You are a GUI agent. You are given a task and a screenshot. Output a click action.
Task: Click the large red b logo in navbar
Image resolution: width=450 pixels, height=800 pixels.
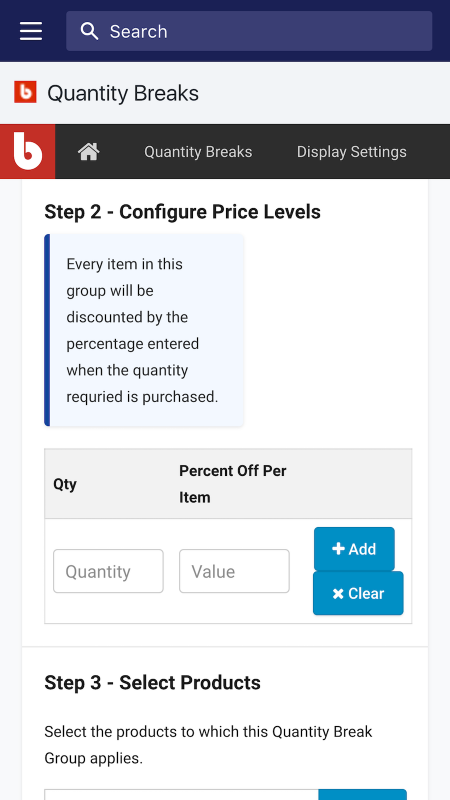[28, 152]
